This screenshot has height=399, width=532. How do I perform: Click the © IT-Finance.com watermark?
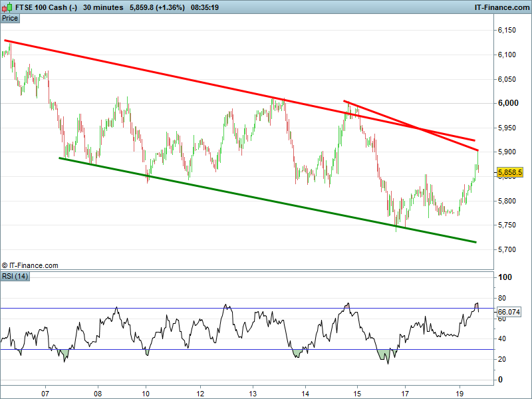click(x=30, y=265)
